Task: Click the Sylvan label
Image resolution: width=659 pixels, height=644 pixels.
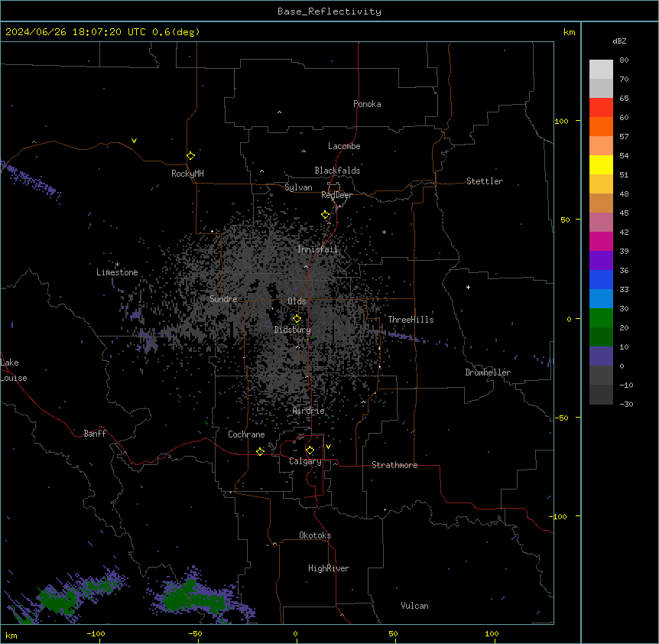Action: pos(298,187)
